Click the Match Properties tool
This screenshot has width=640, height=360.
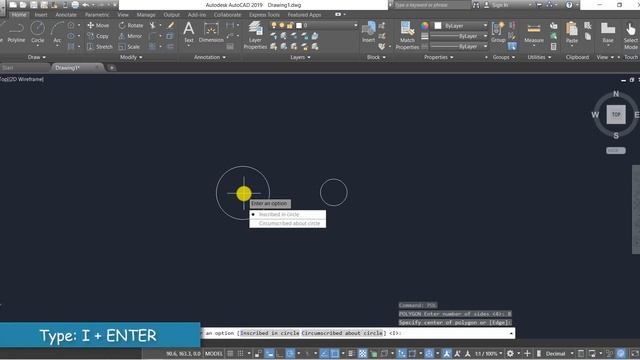point(407,35)
